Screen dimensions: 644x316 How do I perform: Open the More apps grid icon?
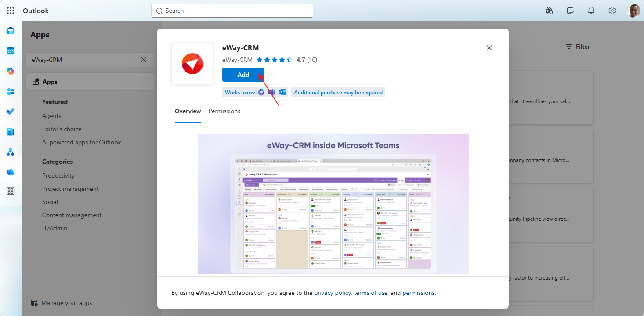11,191
